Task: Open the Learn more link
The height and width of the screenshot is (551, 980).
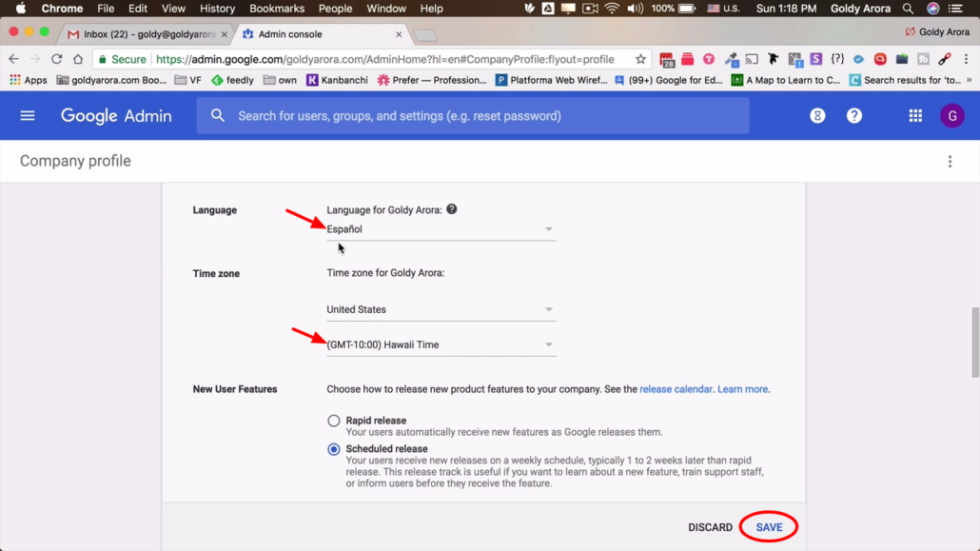Action: tap(742, 389)
